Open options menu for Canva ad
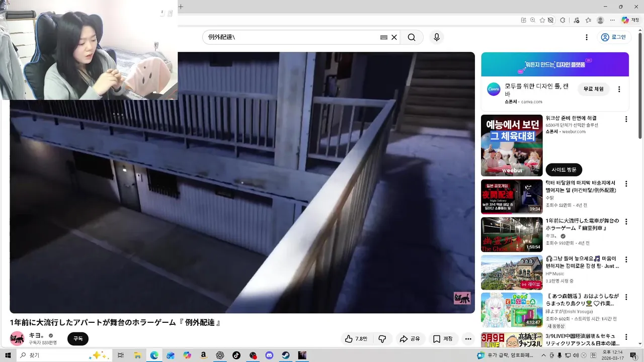 (619, 89)
